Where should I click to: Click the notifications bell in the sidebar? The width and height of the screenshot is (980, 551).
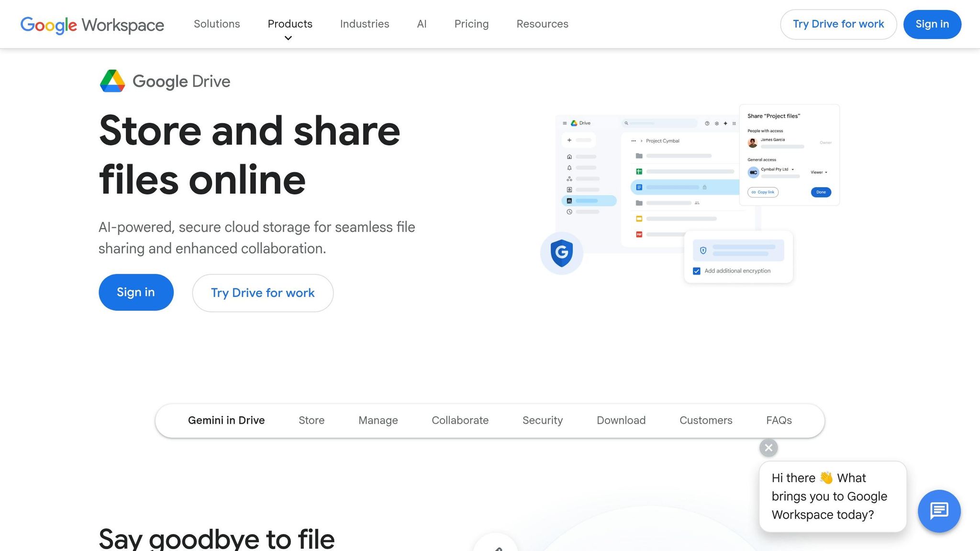click(x=569, y=168)
